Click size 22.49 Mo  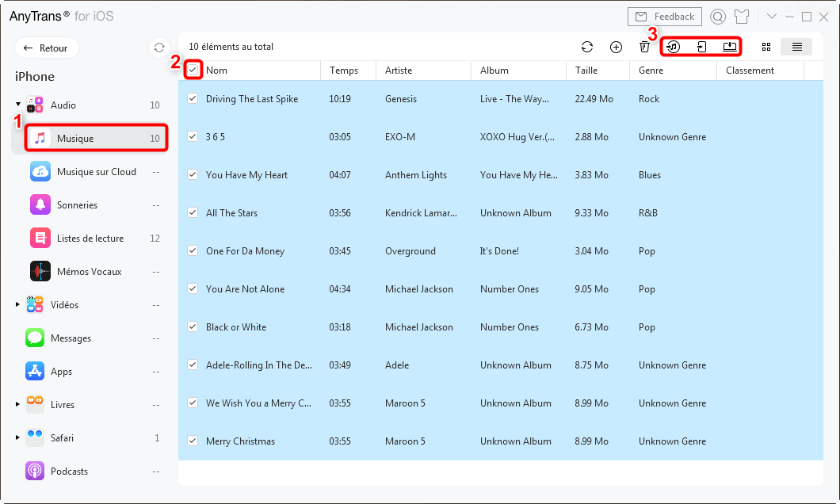[x=594, y=99]
